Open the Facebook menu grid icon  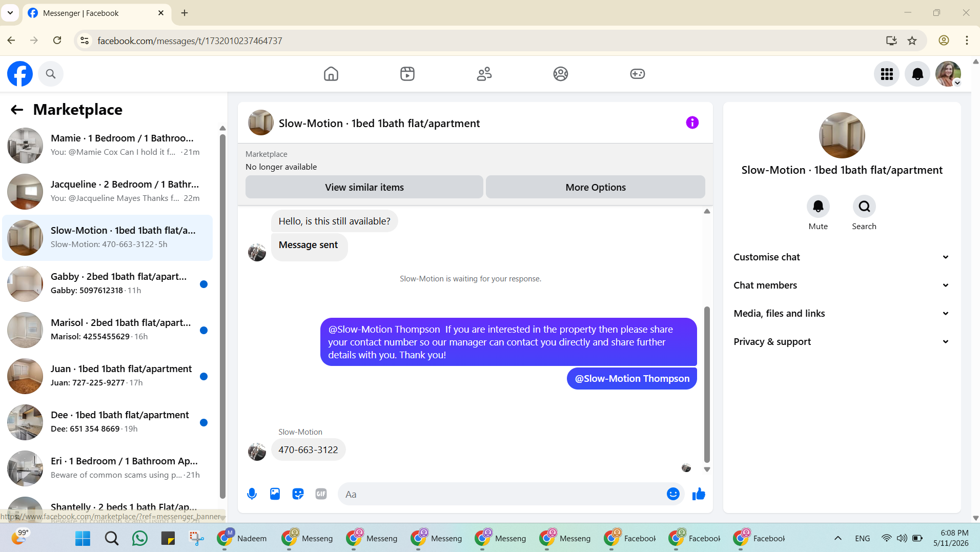[887, 74]
